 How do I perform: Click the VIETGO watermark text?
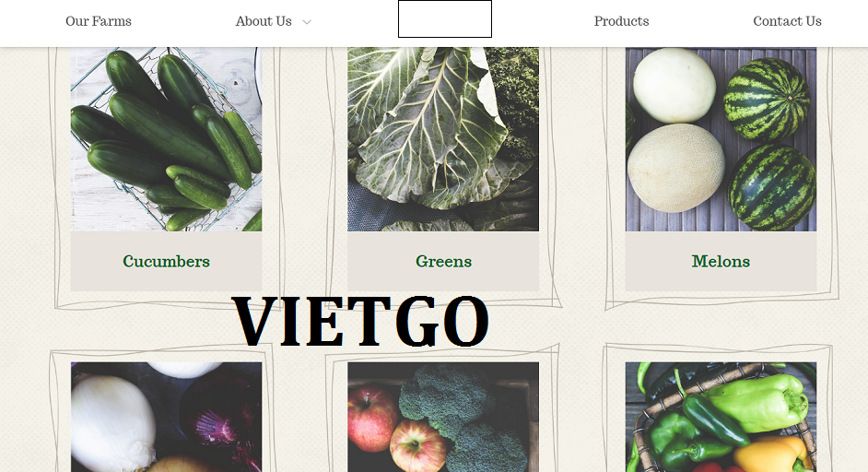[x=361, y=322]
